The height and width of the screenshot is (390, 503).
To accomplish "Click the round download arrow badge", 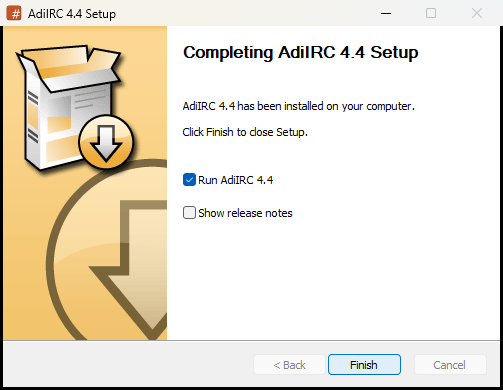I will tap(106, 142).
